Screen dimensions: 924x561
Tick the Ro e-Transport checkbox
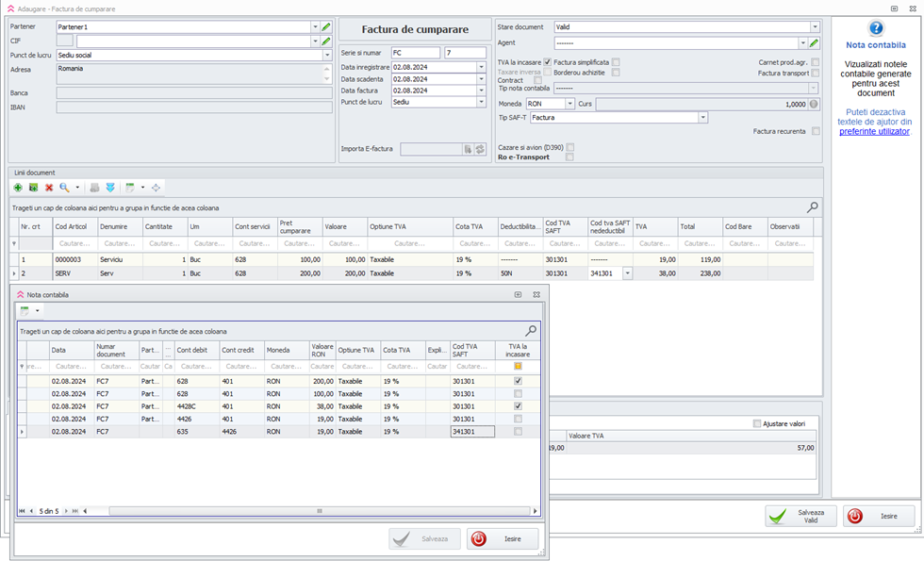(569, 157)
